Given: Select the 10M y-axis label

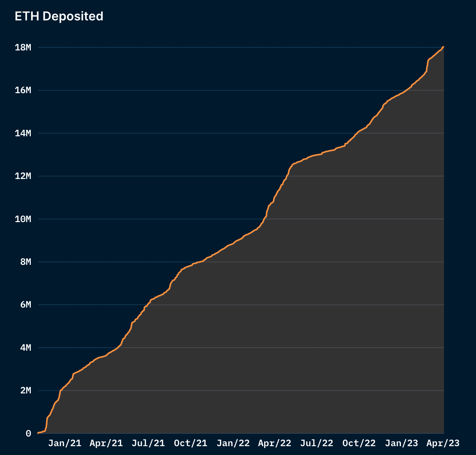Looking at the screenshot, I should click(x=23, y=219).
